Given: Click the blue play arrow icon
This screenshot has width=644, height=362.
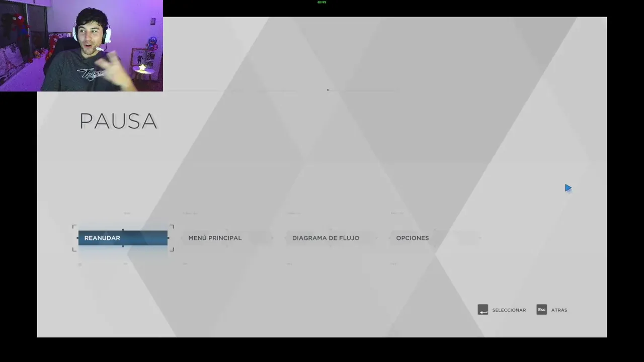Looking at the screenshot, I should click(x=568, y=188).
